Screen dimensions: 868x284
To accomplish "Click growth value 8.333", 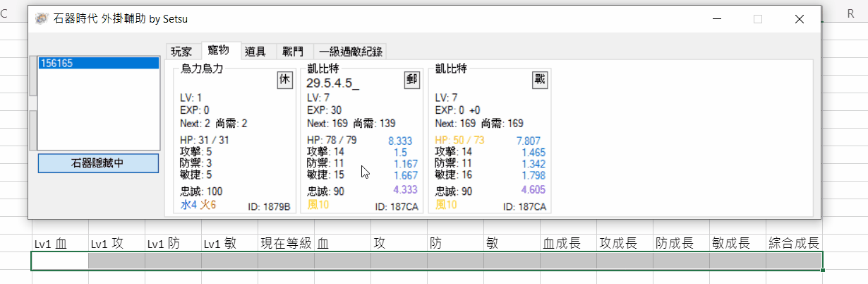I will pos(400,141).
